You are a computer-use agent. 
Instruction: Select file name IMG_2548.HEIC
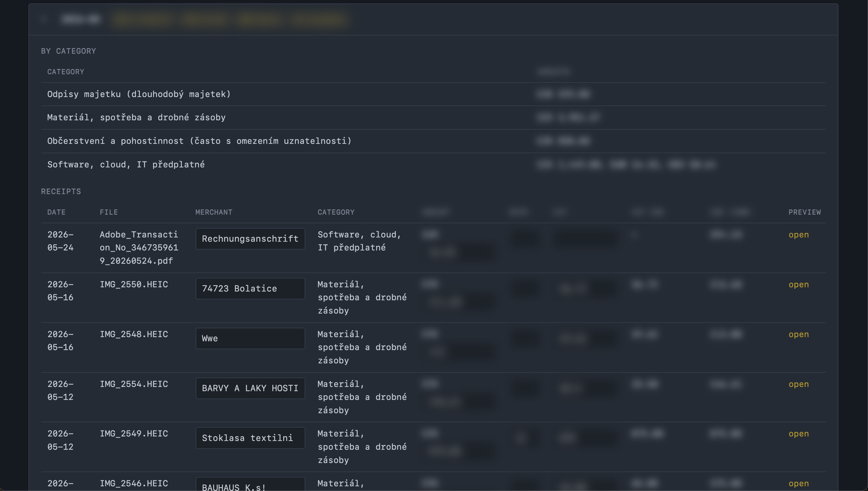click(134, 334)
